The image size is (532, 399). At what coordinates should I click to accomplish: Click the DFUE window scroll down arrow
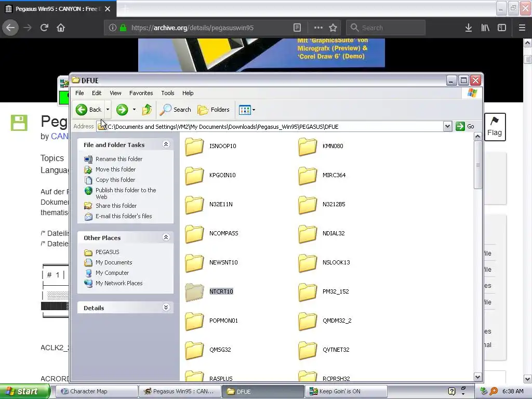pos(478,377)
